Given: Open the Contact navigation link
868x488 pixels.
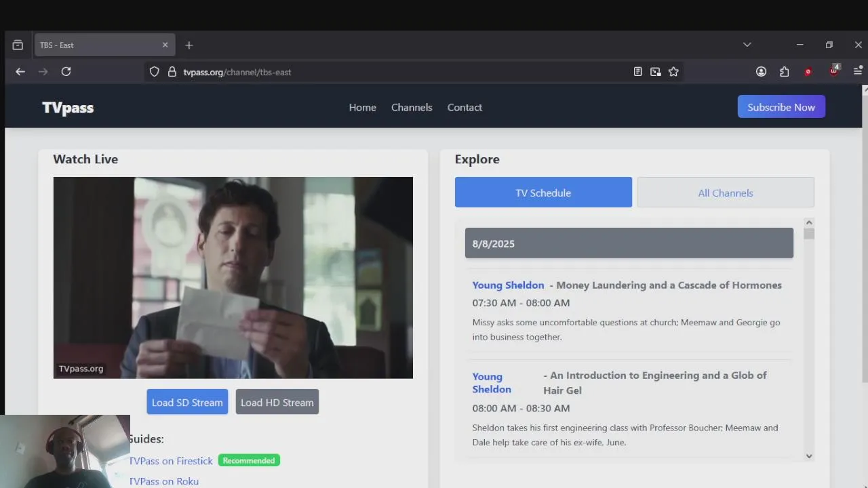Looking at the screenshot, I should tap(465, 107).
